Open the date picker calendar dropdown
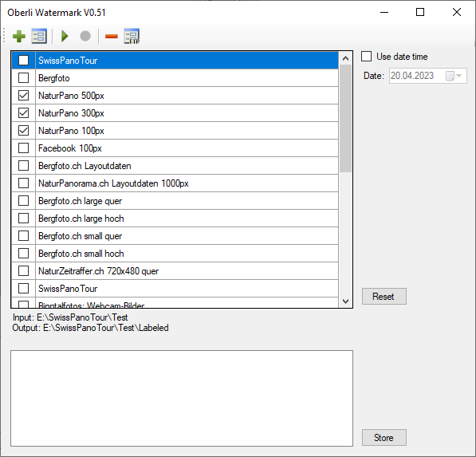This screenshot has height=457, width=476. (x=454, y=76)
